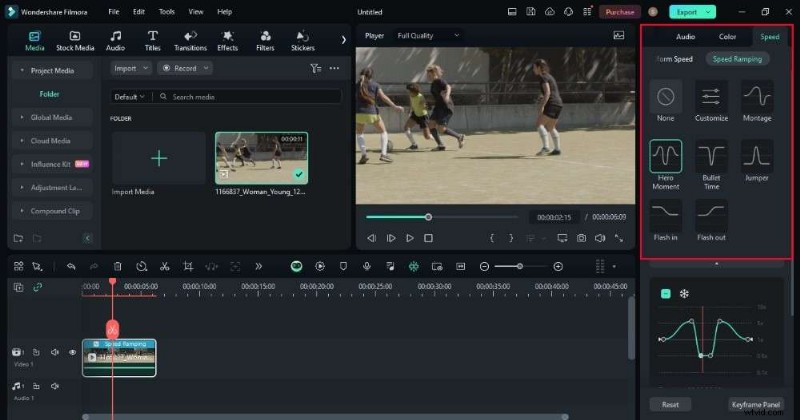The image size is (800, 420).
Task: Switch to the Color tab
Action: [727, 37]
